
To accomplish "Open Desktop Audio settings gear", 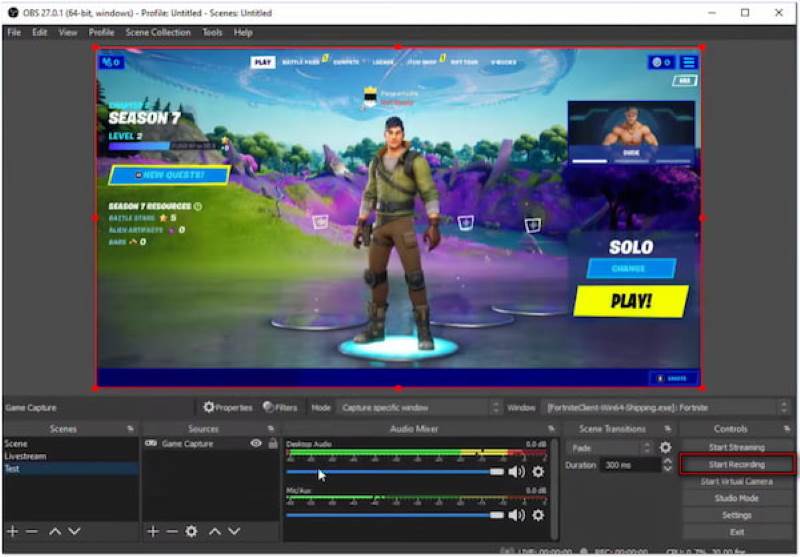I will [x=538, y=472].
